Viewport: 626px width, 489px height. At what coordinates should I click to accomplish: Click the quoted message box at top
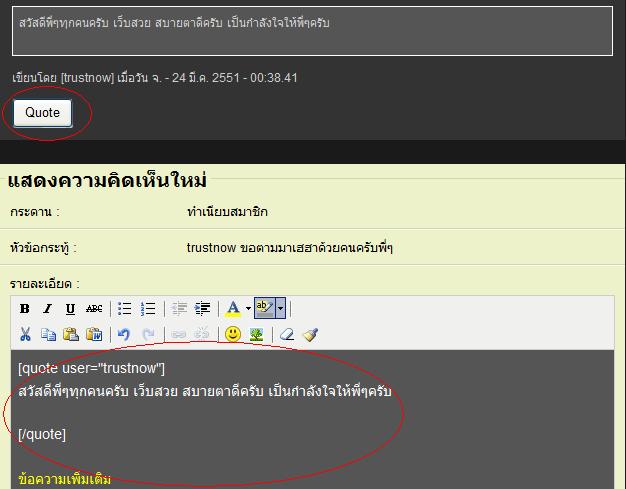tap(312, 31)
